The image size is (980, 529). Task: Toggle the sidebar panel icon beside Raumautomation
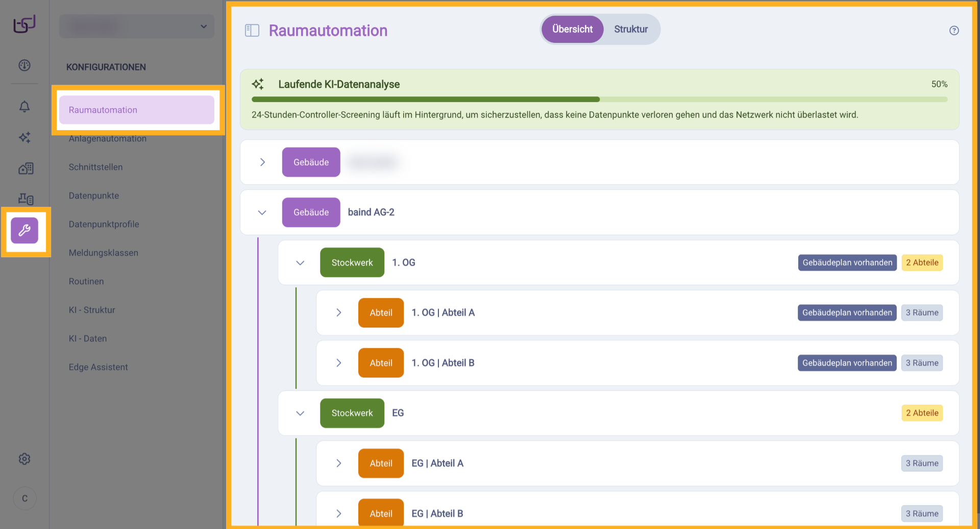(x=252, y=31)
